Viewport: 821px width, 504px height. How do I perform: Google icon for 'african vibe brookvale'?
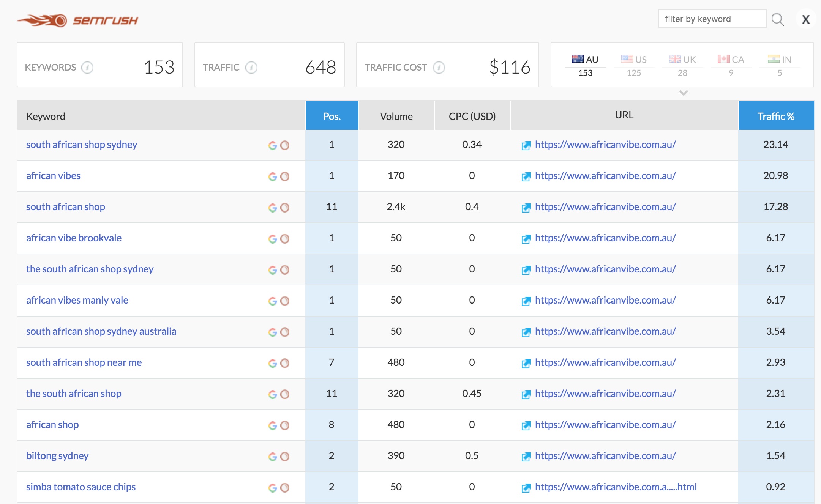[x=273, y=239]
